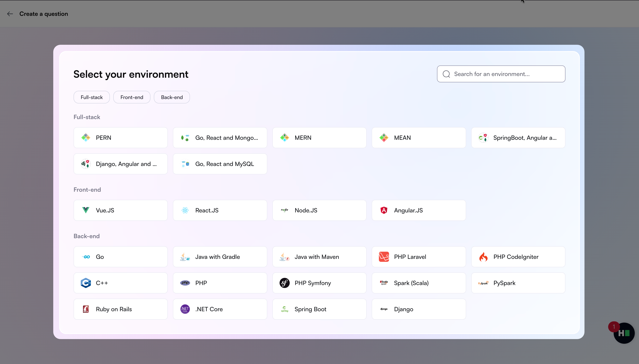
Task: Filter by Back-end category chip
Action: pos(172,97)
